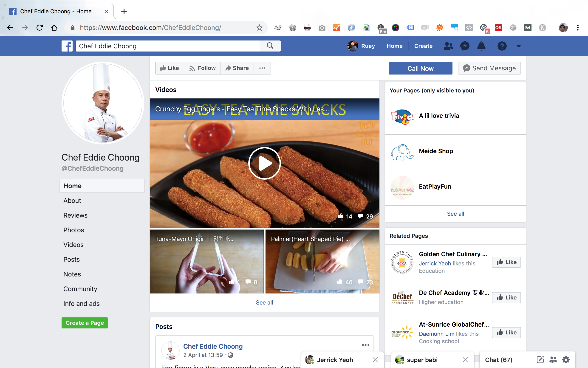The width and height of the screenshot is (588, 368).
Task: Open the Community section in sidebar
Action: (x=80, y=289)
